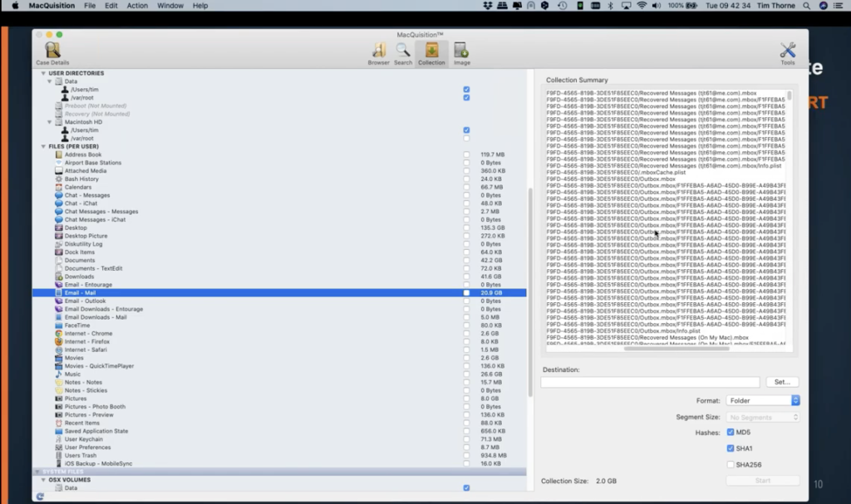This screenshot has height=504, width=851.
Task: Open Notification Center list icon
Action: click(x=838, y=6)
